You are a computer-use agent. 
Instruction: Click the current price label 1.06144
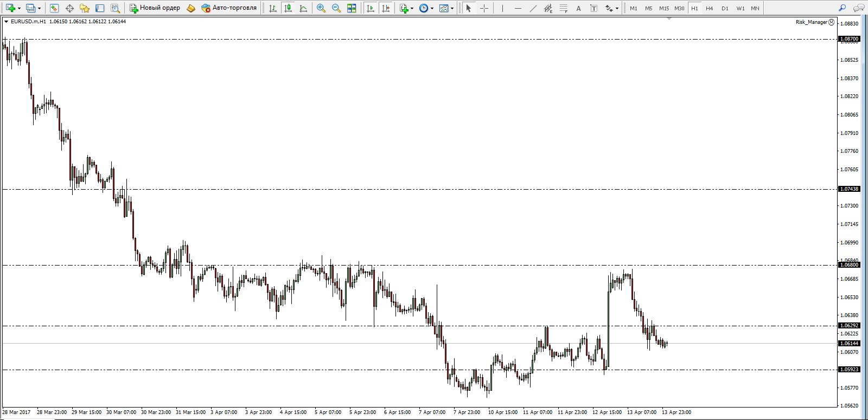[850, 344]
